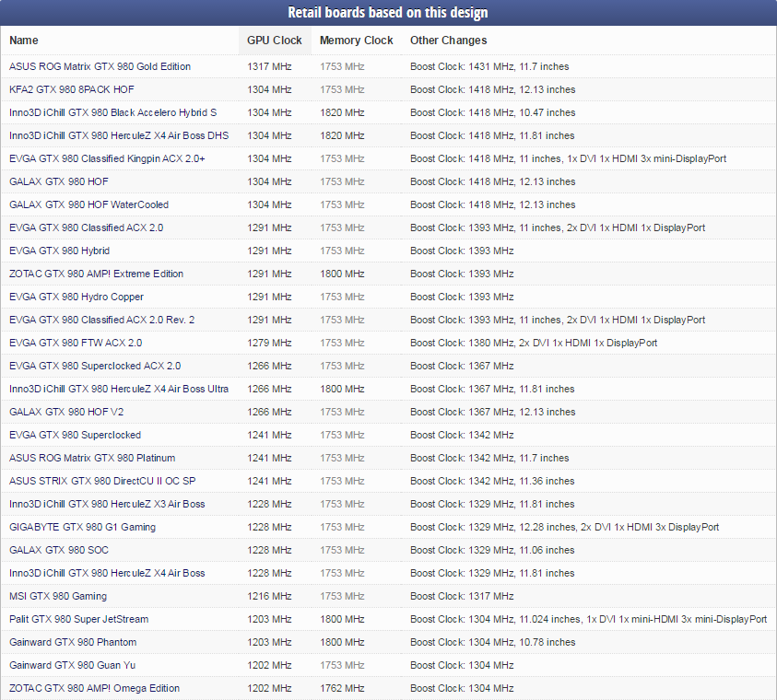Viewport: 777px width, 700px height.
Task: Open Inno3D iChill HerculeZ X3 Air Boss
Action: click(x=107, y=504)
